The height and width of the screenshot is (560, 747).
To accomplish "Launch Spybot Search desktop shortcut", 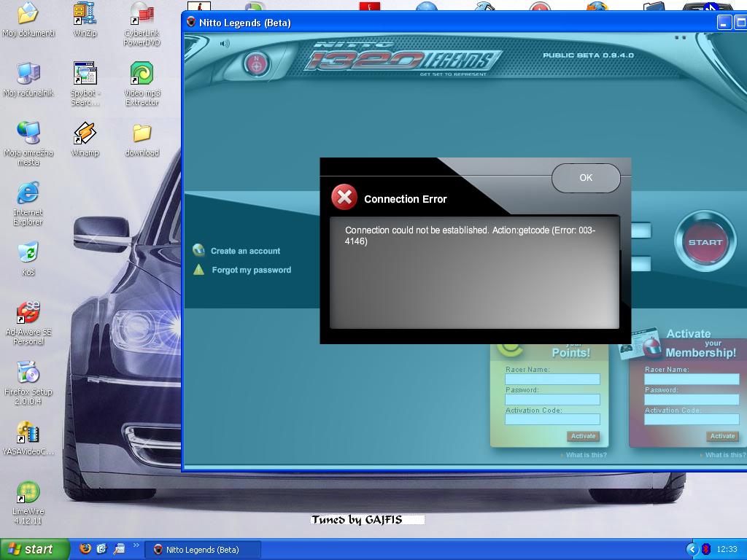I will (x=85, y=84).
